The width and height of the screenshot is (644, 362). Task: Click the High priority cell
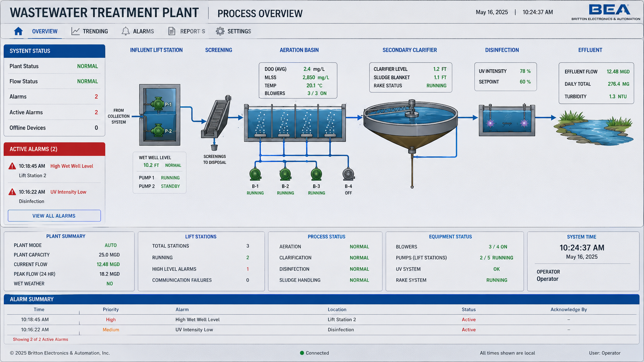click(111, 320)
